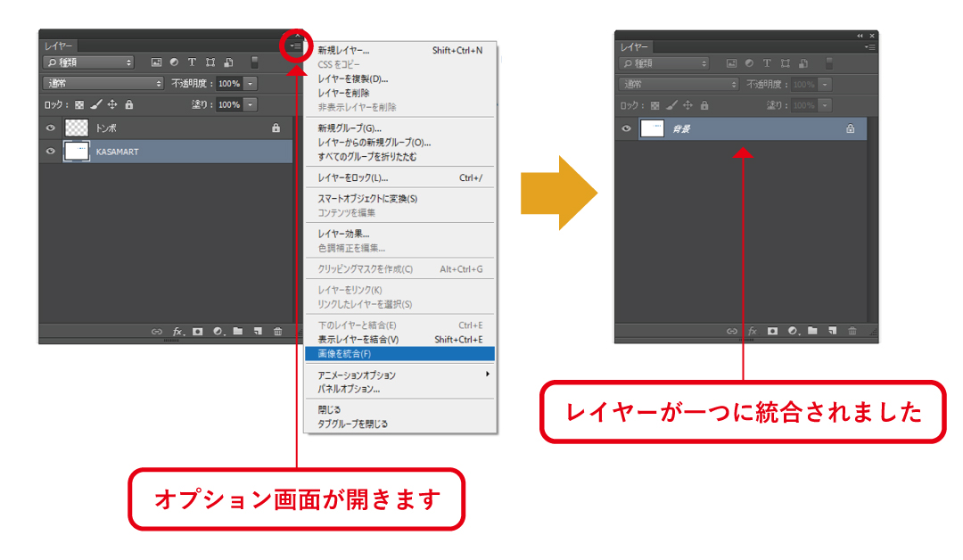
Task: Hide the KASAMART layer
Action: [50, 152]
